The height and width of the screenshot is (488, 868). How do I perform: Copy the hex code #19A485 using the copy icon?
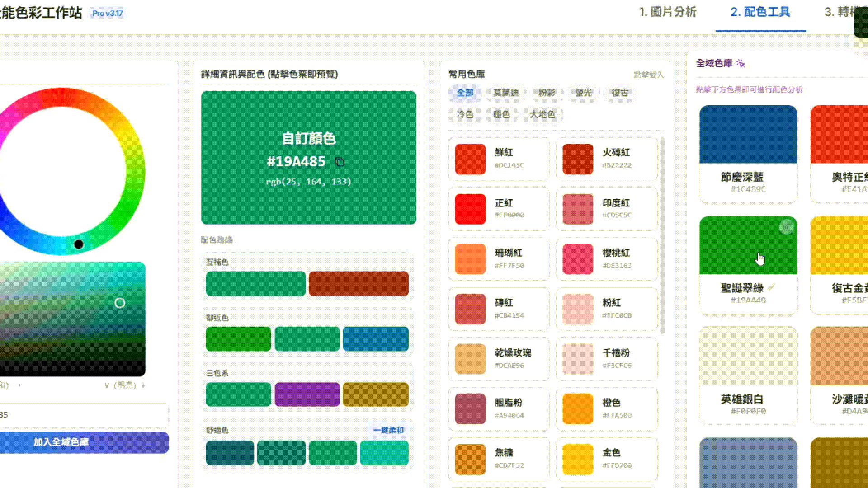click(x=340, y=162)
